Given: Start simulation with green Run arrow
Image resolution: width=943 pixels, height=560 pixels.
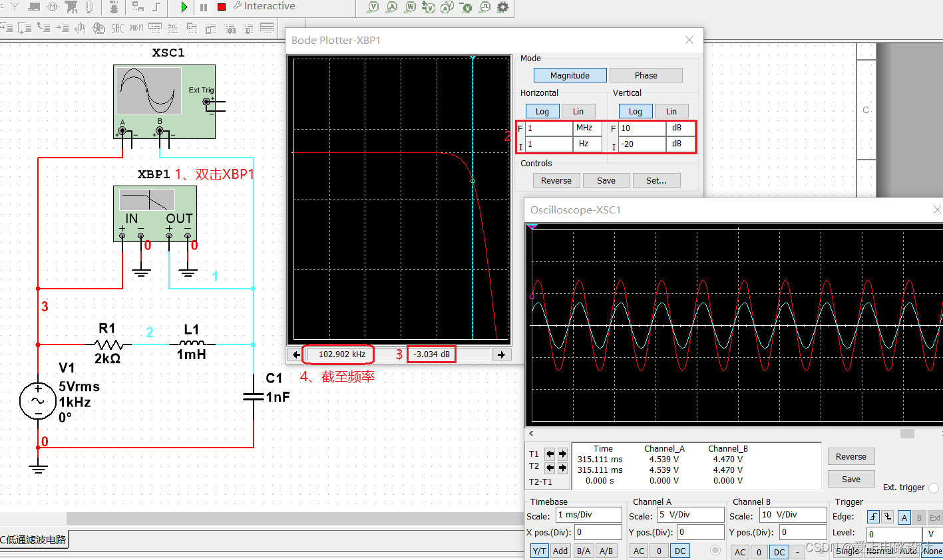Looking at the screenshot, I should click(x=184, y=7).
